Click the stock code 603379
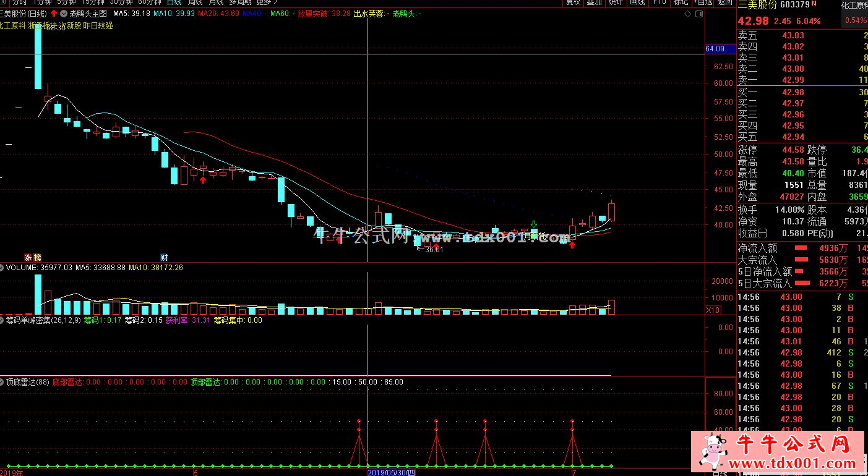 point(795,5)
